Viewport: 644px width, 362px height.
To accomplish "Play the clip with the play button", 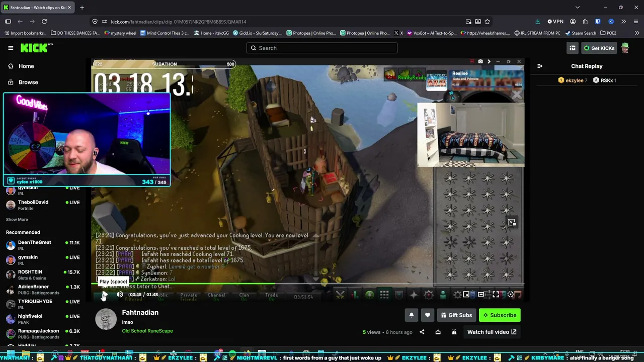I will pyautogui.click(x=105, y=295).
